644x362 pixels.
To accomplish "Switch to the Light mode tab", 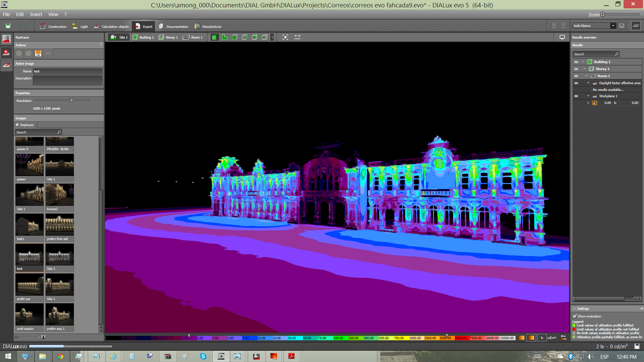I will (x=80, y=26).
